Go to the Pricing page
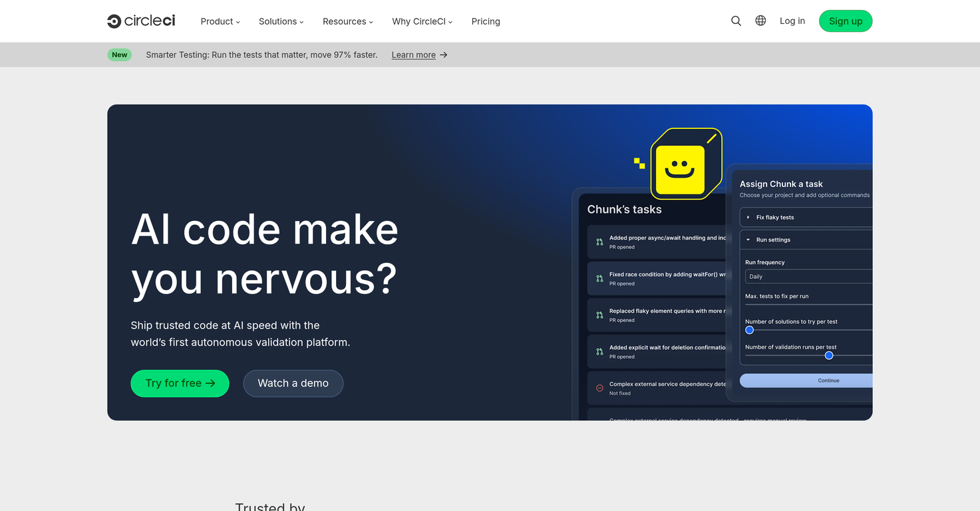 click(486, 21)
